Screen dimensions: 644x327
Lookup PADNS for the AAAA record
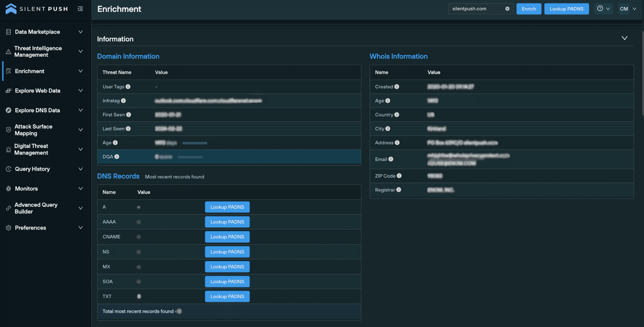(227, 222)
